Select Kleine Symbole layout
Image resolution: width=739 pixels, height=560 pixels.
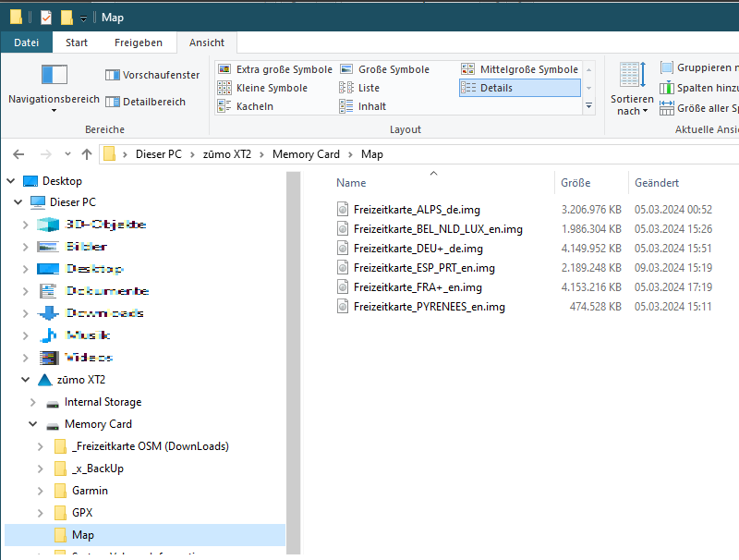click(x=262, y=88)
